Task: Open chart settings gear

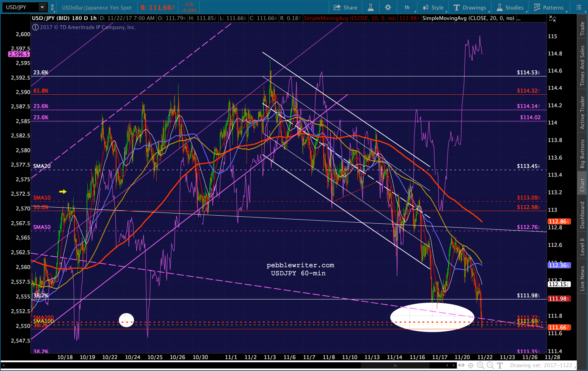Action: tap(388, 7)
